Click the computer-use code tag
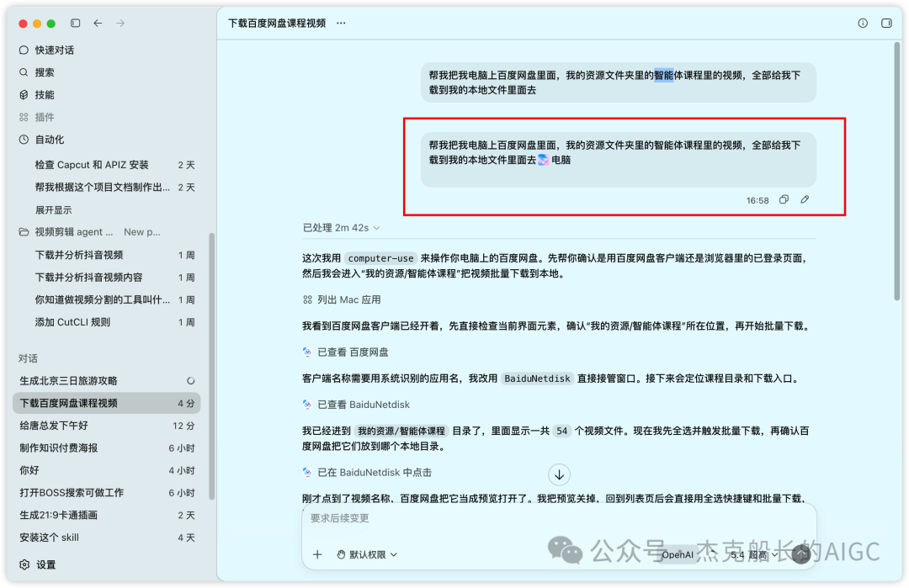This screenshot has width=909, height=588. 381,258
